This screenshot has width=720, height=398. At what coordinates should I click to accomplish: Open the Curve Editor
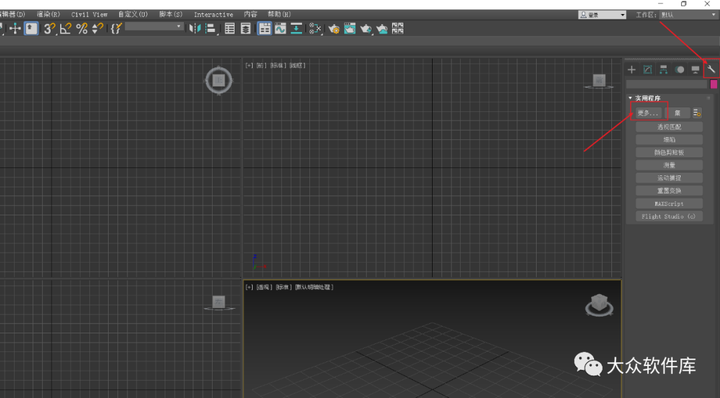coord(280,29)
